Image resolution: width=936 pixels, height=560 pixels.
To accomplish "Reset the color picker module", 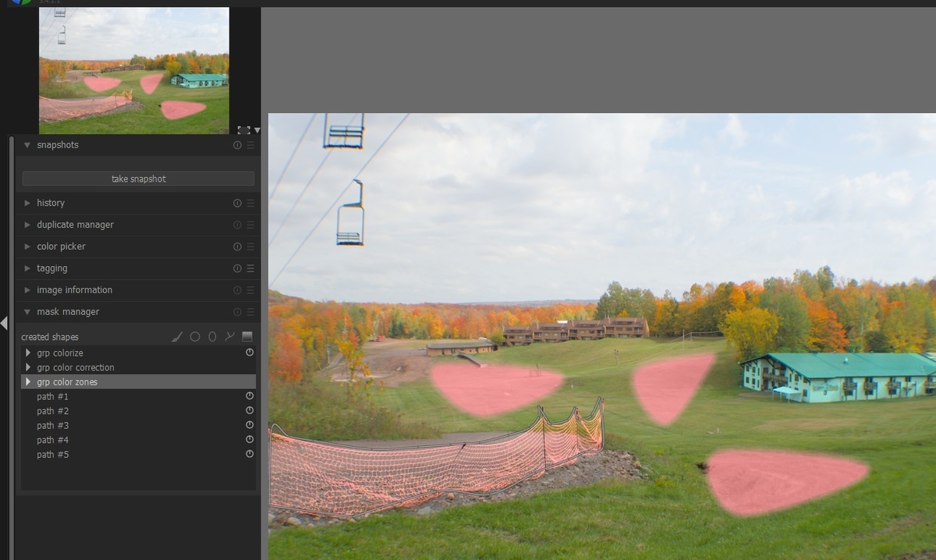I will coord(237,246).
